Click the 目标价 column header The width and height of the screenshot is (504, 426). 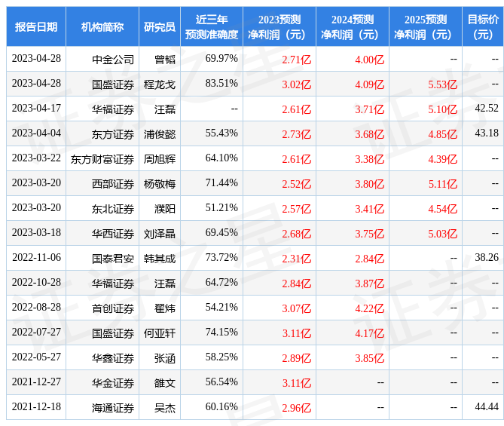pos(483,26)
